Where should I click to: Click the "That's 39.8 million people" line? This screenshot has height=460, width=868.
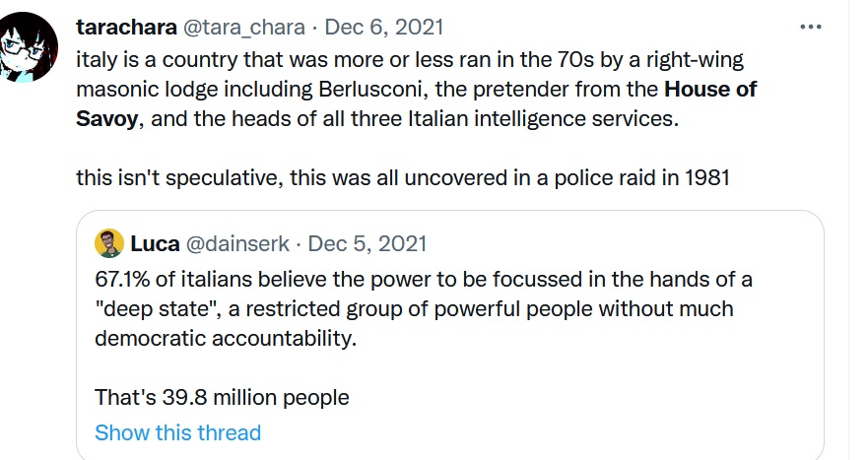222,398
